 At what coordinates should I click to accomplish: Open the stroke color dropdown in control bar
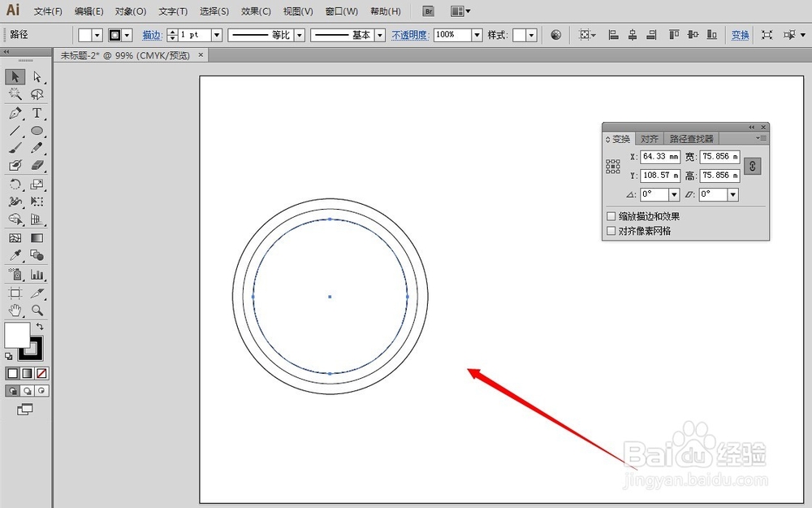click(127, 35)
